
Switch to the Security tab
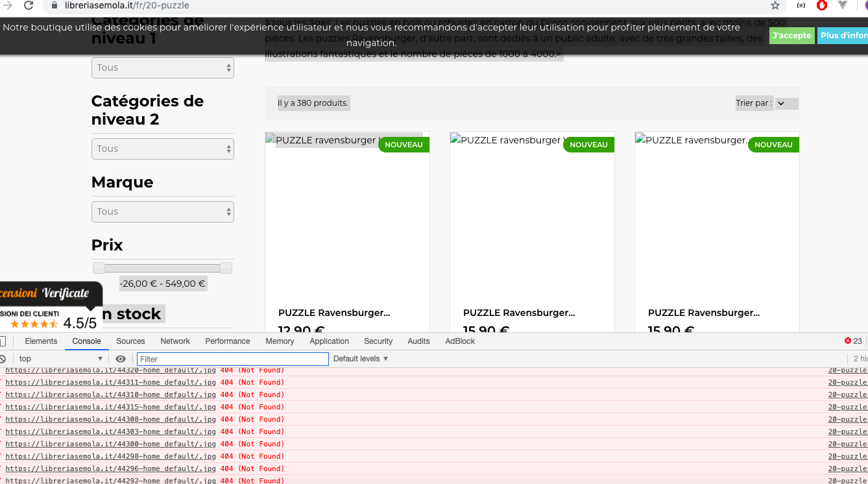point(378,341)
